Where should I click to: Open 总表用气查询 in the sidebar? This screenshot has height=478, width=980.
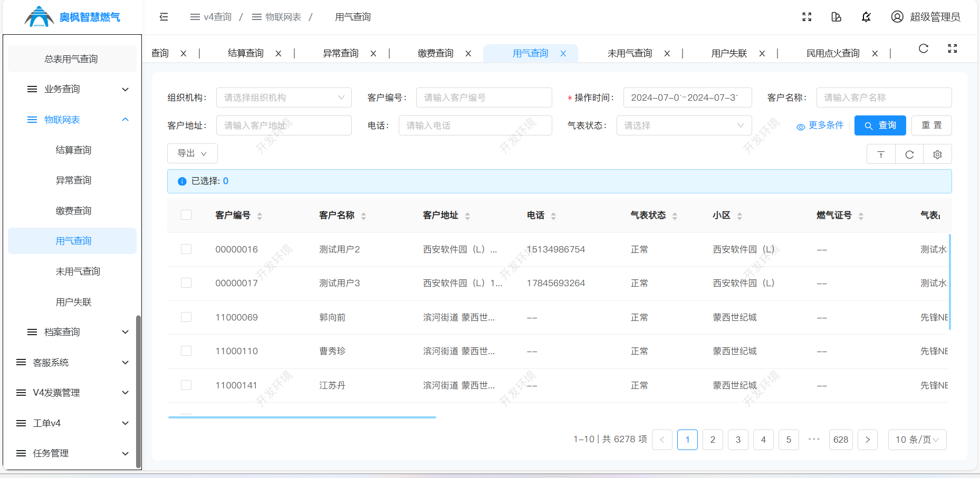coord(72,59)
